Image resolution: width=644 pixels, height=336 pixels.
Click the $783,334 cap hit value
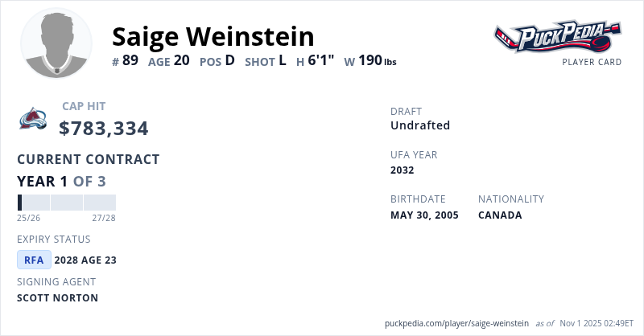click(104, 128)
